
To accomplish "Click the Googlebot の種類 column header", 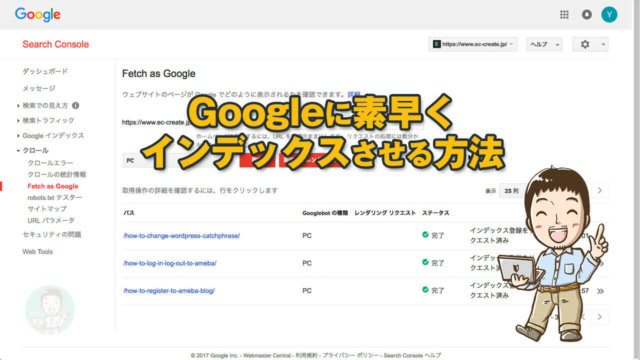I will (325, 213).
